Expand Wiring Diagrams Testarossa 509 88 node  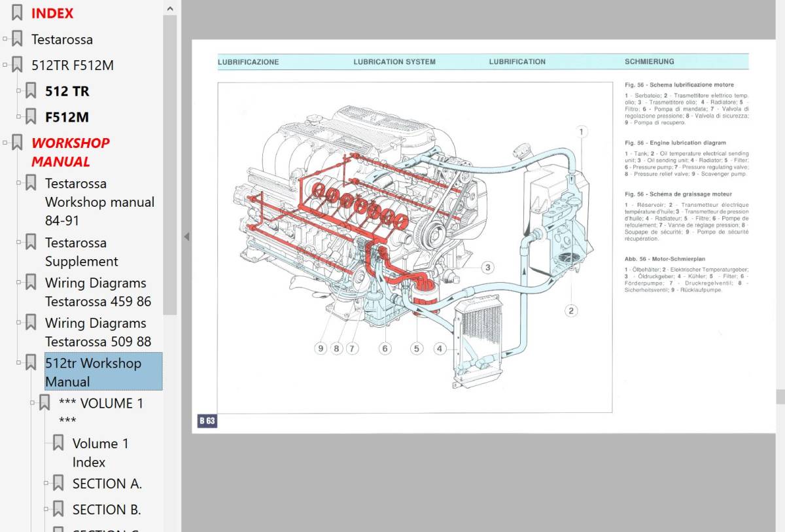[19, 323]
